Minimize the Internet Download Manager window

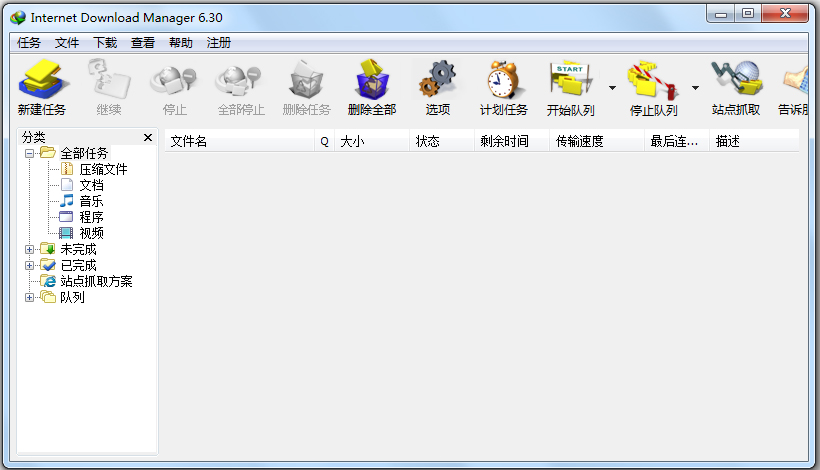point(721,14)
